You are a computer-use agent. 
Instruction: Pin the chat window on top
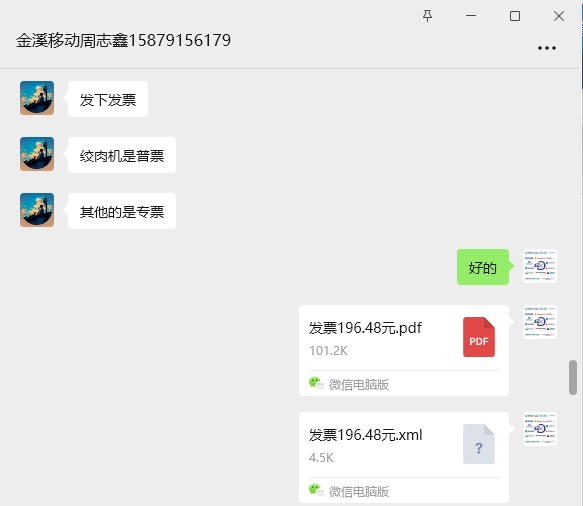[428, 16]
